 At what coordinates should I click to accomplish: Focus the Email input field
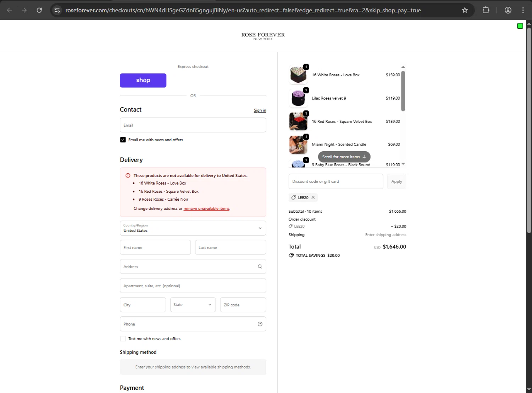point(193,125)
